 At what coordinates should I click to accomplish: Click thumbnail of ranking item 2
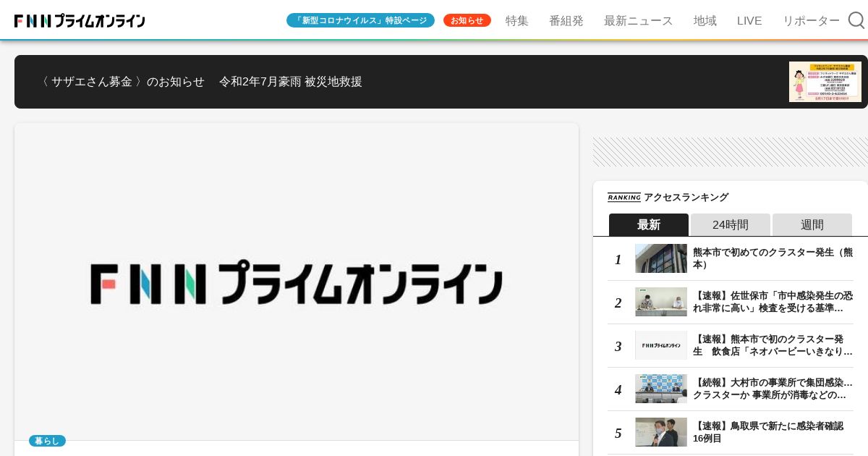[661, 302]
